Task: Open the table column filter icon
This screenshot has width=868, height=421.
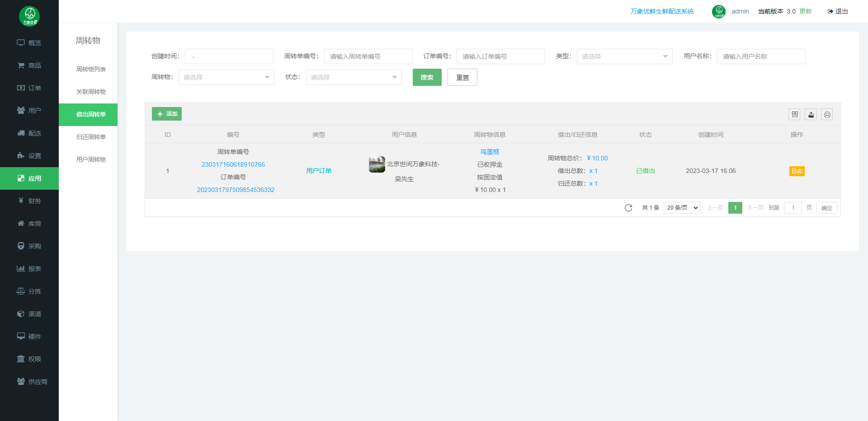Action: pyautogui.click(x=794, y=115)
